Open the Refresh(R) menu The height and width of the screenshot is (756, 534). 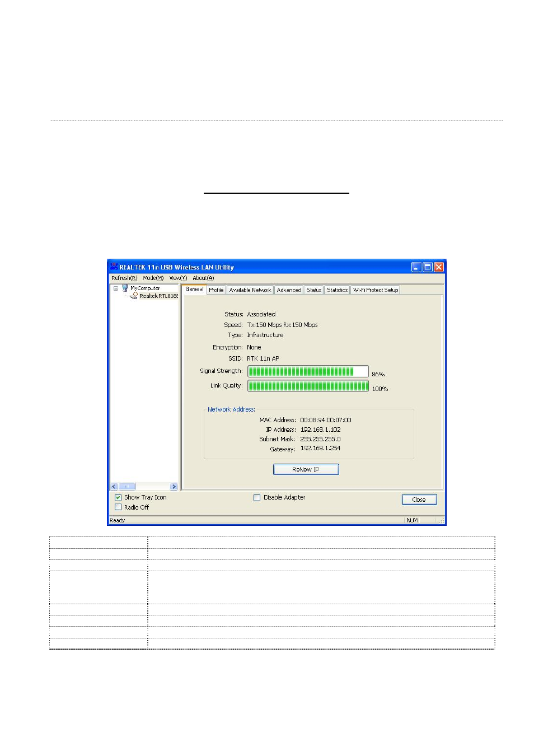point(124,278)
